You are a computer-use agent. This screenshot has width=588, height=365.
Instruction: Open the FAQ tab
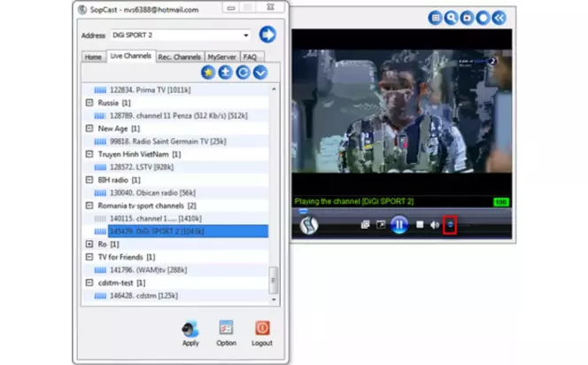[x=251, y=57]
